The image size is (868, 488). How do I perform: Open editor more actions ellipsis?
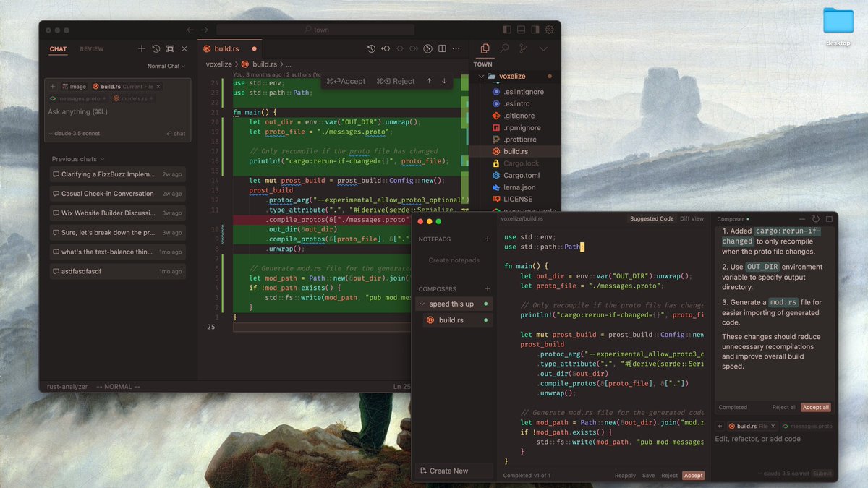pyautogui.click(x=456, y=48)
